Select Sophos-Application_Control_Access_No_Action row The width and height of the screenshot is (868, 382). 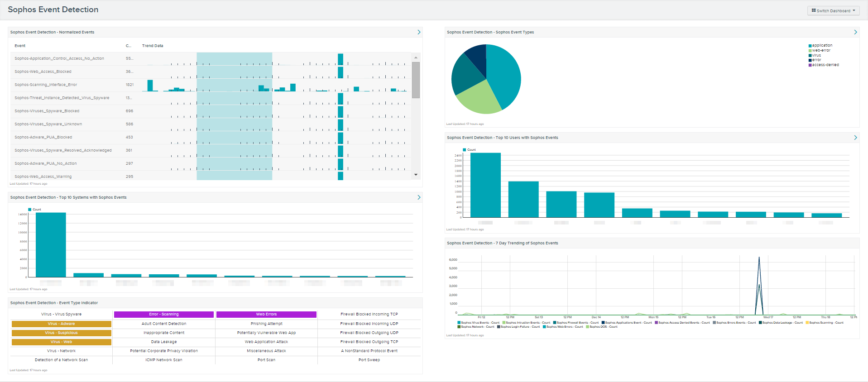click(x=211, y=58)
